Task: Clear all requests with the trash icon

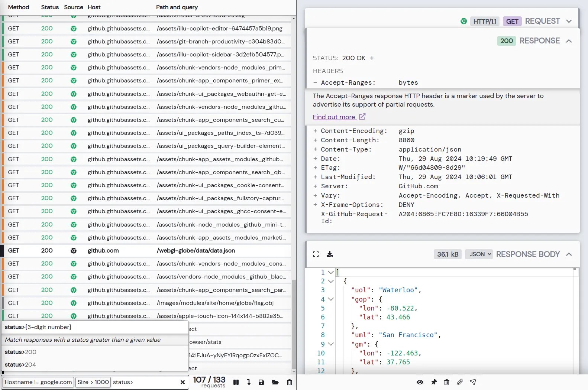Action: (x=290, y=382)
